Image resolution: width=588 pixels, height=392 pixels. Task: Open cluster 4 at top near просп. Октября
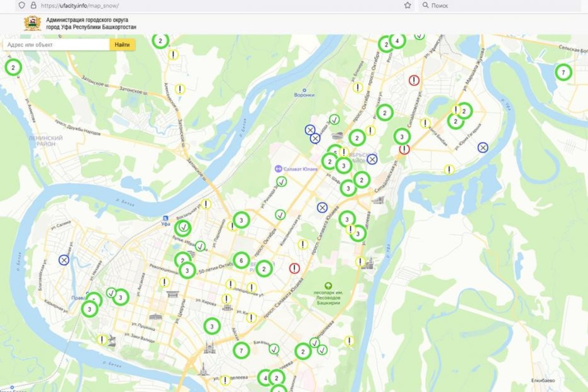397,41
